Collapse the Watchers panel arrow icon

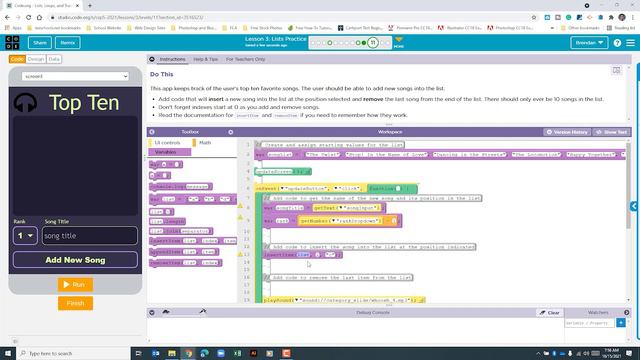627,313
